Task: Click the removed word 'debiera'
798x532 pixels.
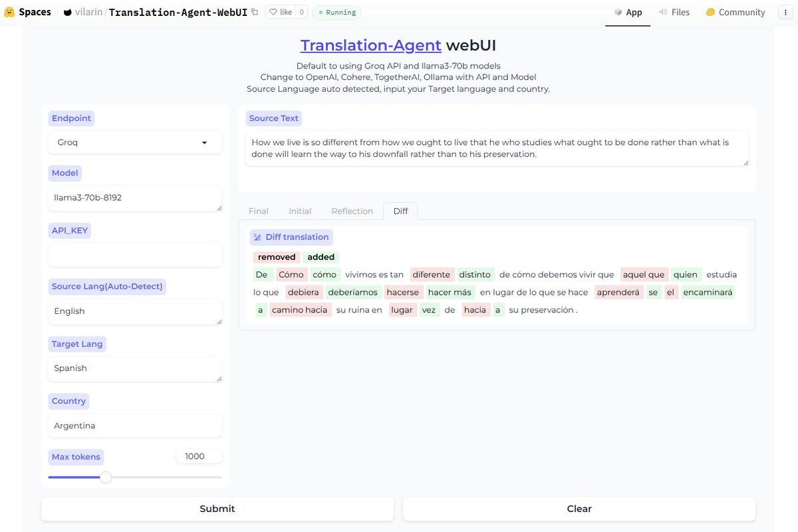Action: pos(304,292)
